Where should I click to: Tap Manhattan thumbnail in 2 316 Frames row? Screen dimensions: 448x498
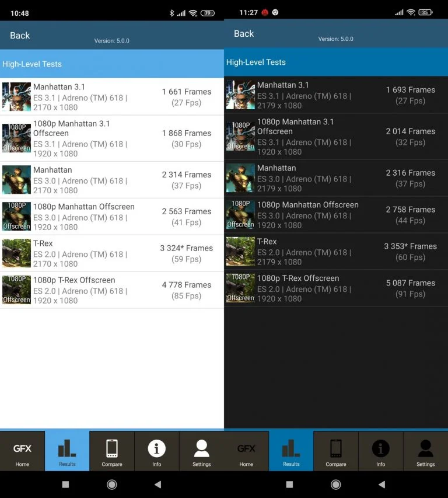point(240,178)
